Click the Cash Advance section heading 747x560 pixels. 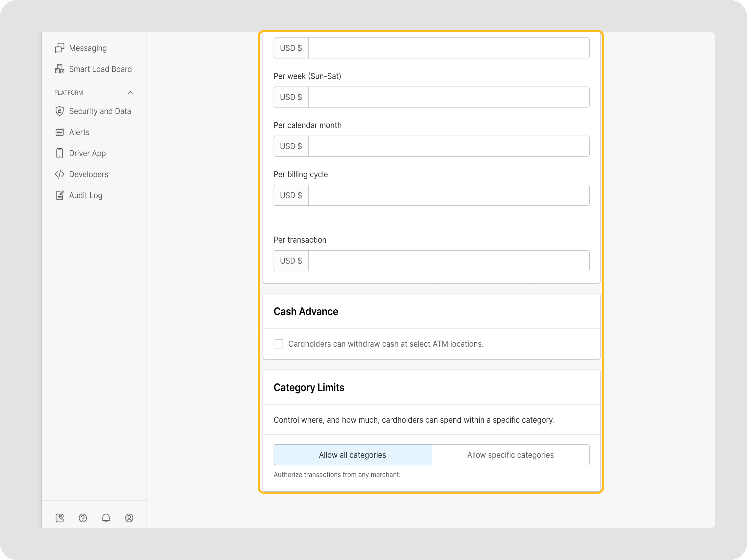click(x=306, y=311)
